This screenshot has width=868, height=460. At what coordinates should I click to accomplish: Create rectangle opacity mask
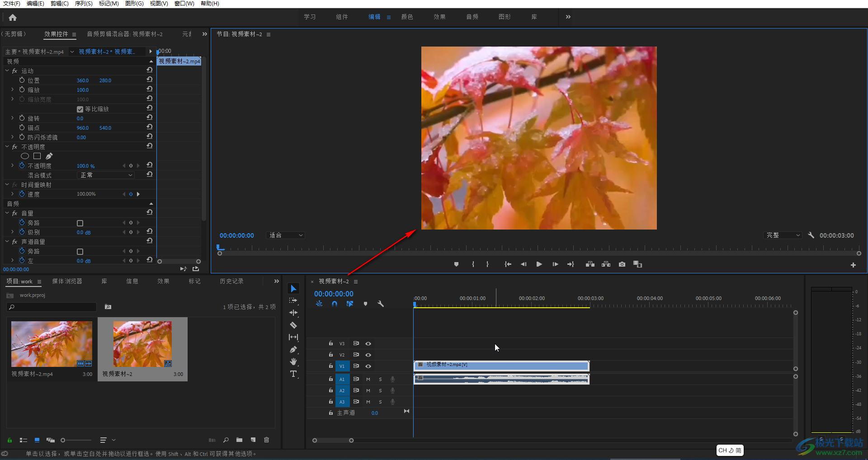pos(37,156)
